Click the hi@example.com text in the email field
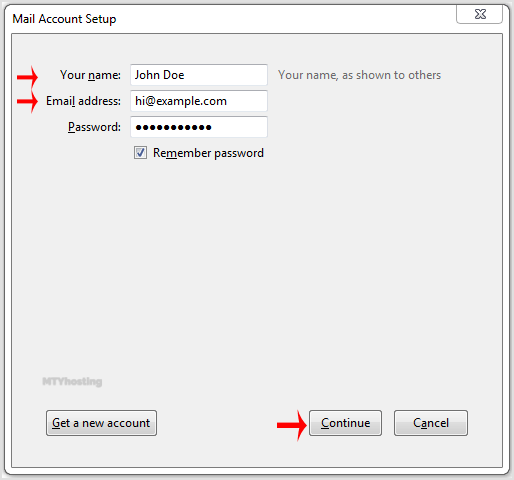 [181, 101]
